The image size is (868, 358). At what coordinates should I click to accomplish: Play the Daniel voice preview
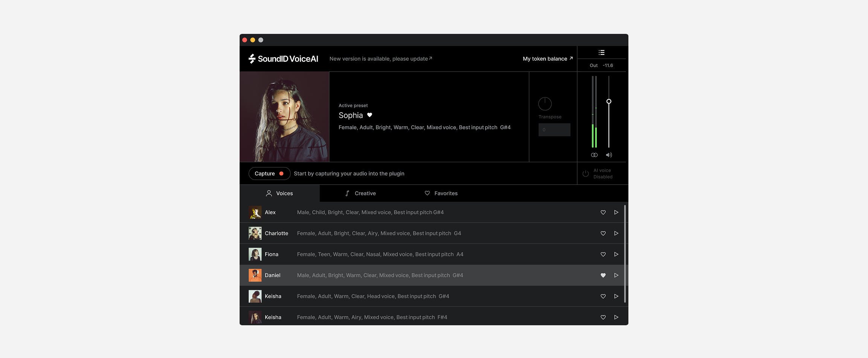coord(616,275)
